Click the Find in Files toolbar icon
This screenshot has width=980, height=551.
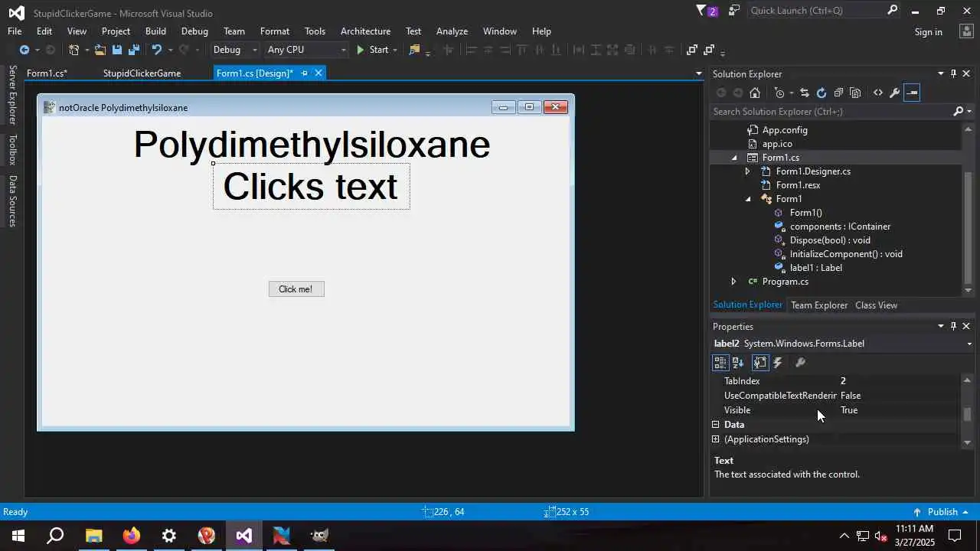(414, 50)
